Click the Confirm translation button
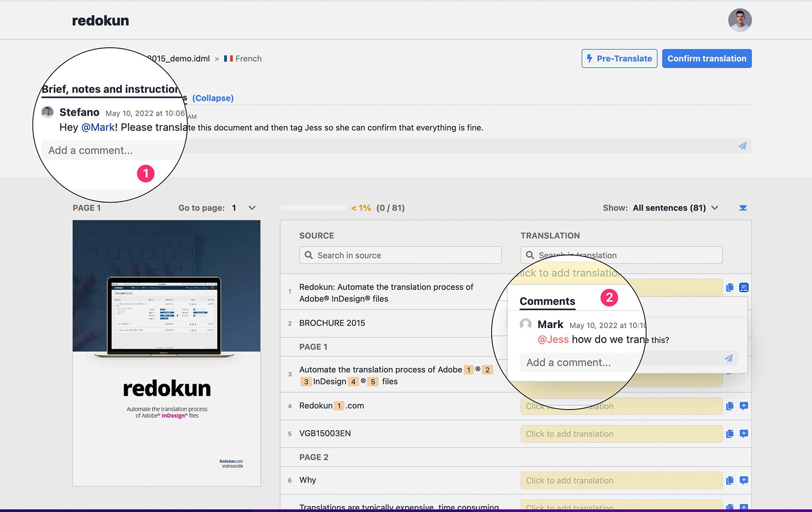The width and height of the screenshot is (812, 512). pos(707,58)
